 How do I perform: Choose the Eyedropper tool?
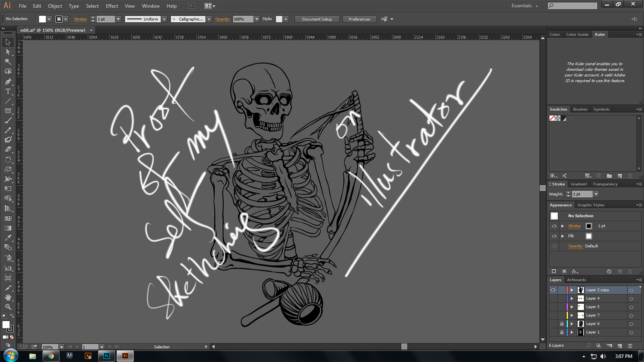tap(8, 238)
